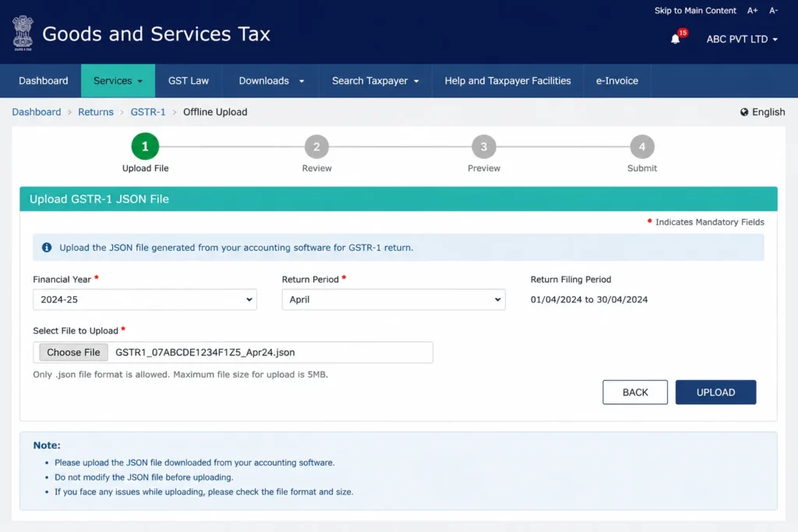The height and width of the screenshot is (532, 798).
Task: Click the Only .json file format hint
Action: pyautogui.click(x=181, y=375)
